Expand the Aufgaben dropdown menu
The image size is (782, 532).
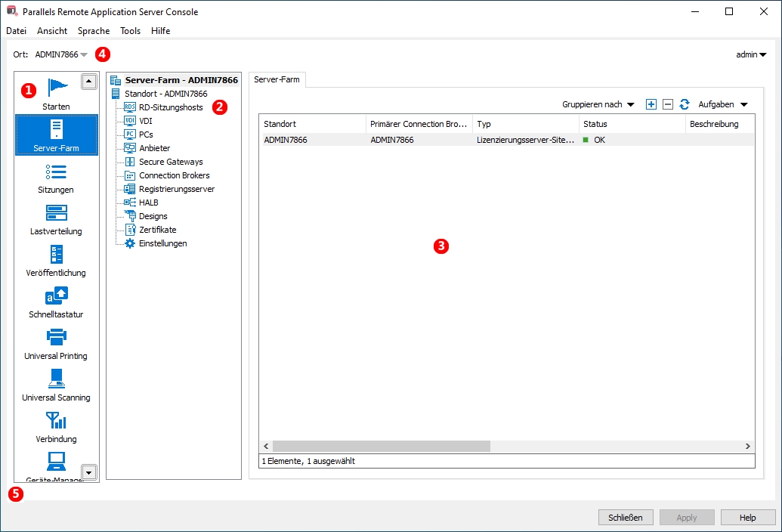(x=723, y=104)
